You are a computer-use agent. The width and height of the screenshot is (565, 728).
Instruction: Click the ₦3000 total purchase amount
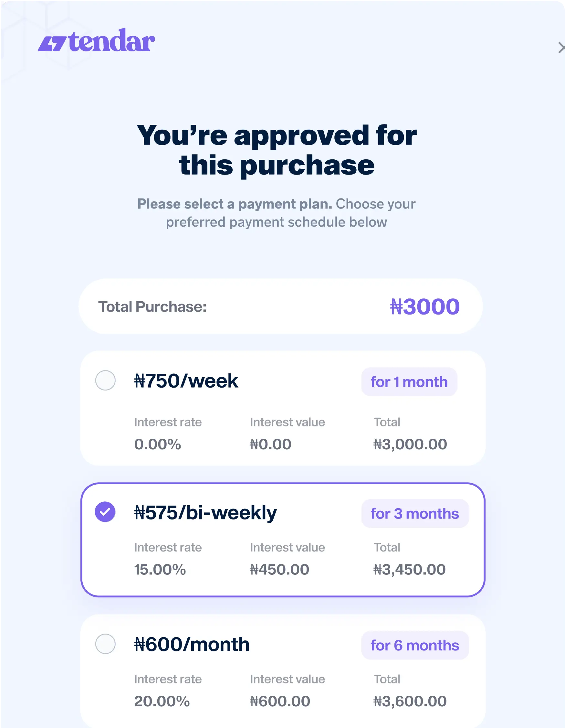[x=425, y=306]
